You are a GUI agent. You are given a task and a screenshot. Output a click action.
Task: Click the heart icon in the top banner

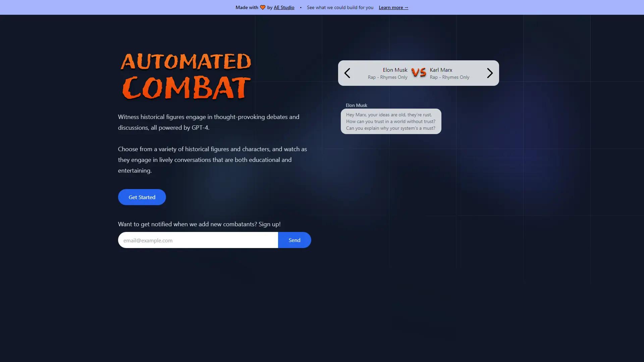(262, 7)
